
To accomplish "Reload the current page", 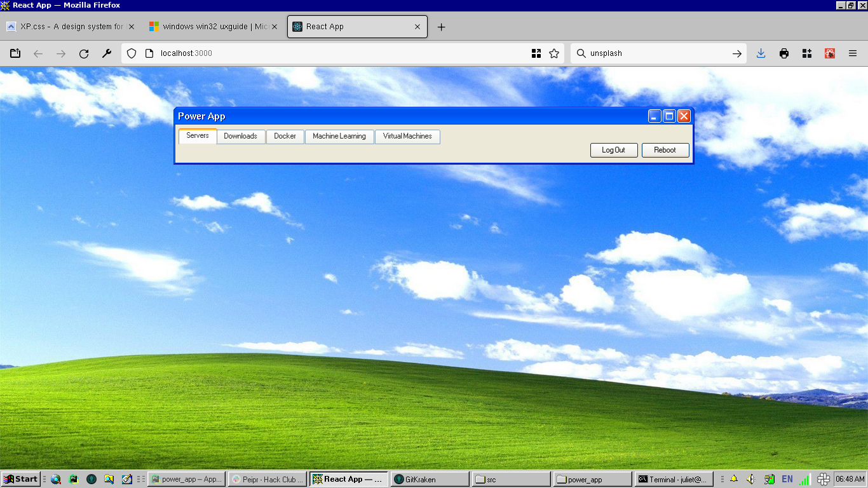I will tap(84, 53).
